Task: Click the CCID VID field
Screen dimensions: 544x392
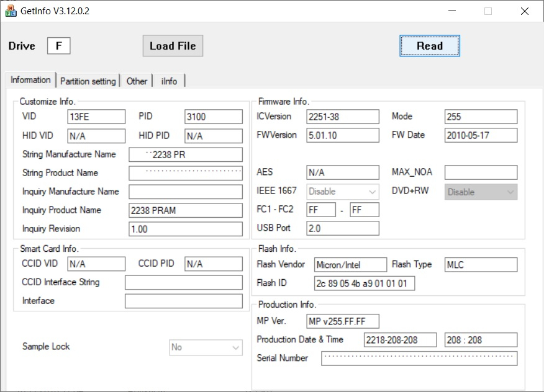Action: [x=96, y=264]
